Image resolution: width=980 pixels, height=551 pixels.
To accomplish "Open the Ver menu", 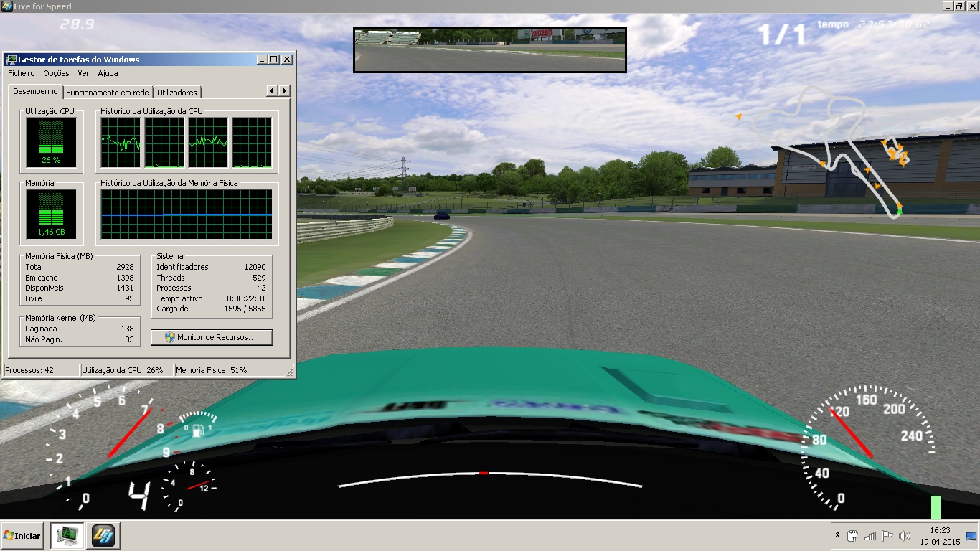I will 83,73.
